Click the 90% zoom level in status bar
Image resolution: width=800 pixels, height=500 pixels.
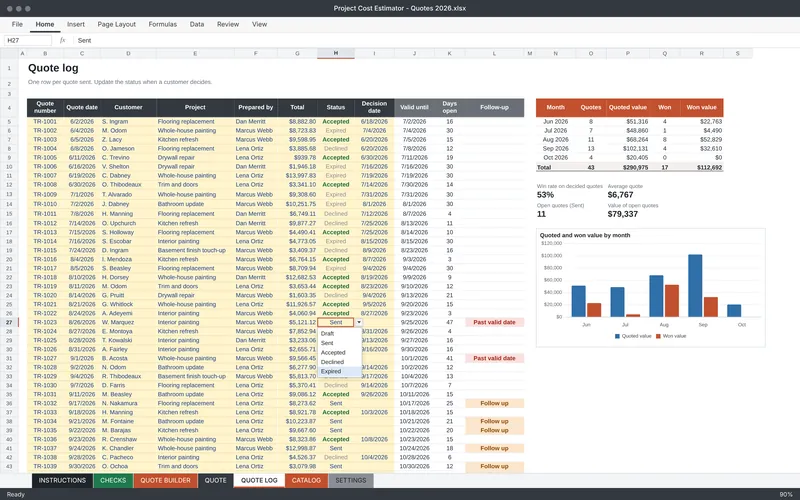tap(786, 494)
